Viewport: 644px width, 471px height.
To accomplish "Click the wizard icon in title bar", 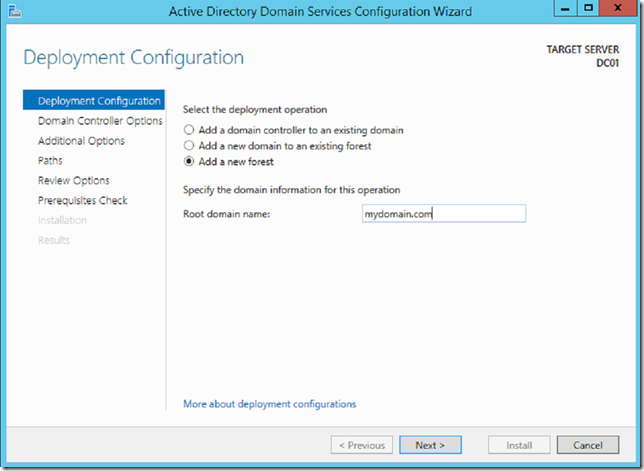I will tap(14, 11).
